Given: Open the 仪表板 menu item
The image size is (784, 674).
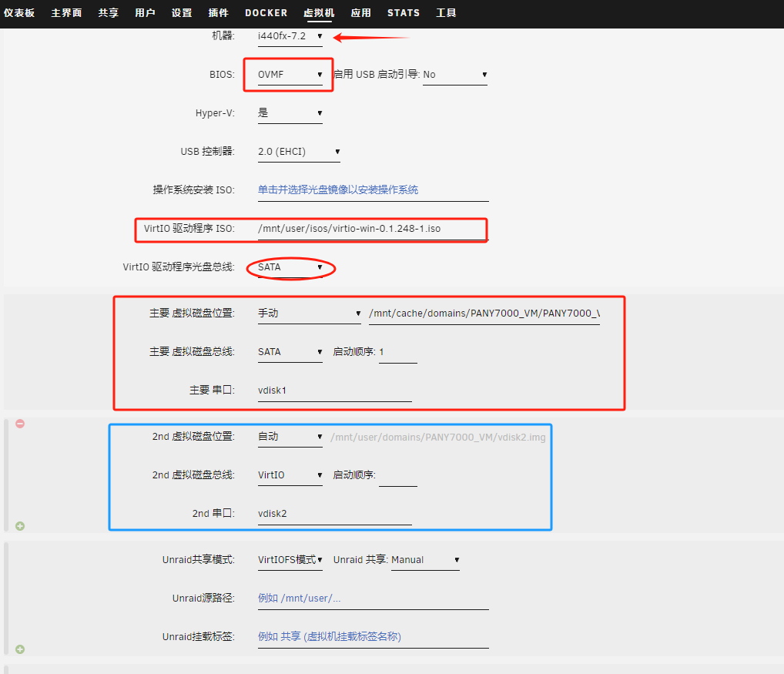Looking at the screenshot, I should click(x=19, y=13).
